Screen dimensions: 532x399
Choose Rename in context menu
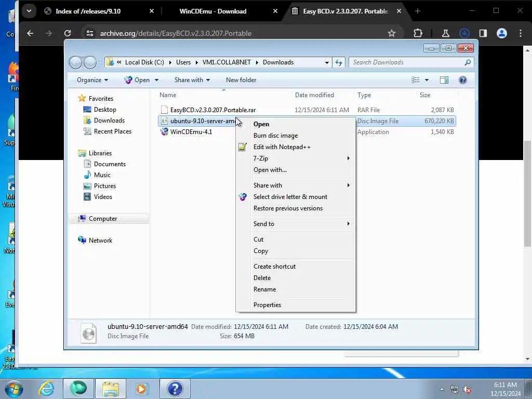click(264, 289)
